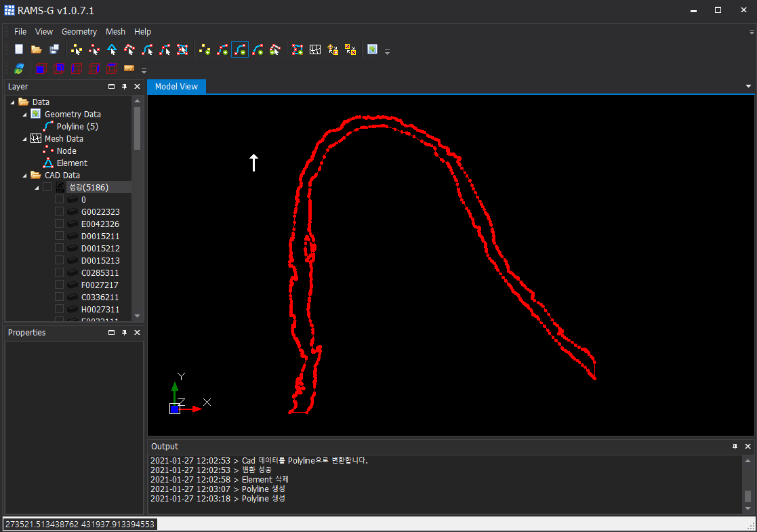Open the view toolbar overflow dropdown
This screenshot has width=757, height=532.
point(144,70)
